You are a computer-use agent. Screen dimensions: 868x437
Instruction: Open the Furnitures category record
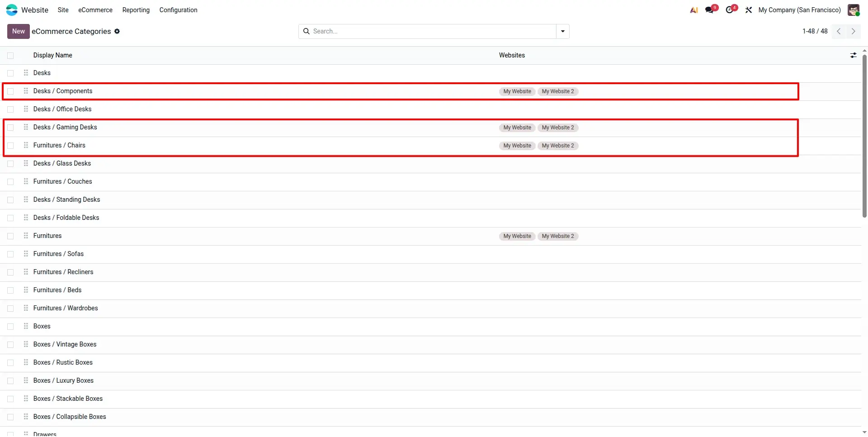(47, 236)
